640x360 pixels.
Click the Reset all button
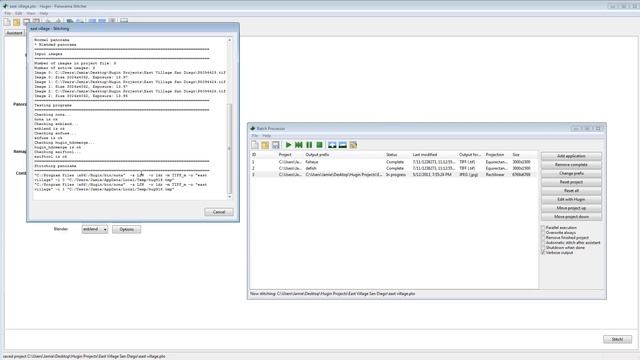pos(571,191)
